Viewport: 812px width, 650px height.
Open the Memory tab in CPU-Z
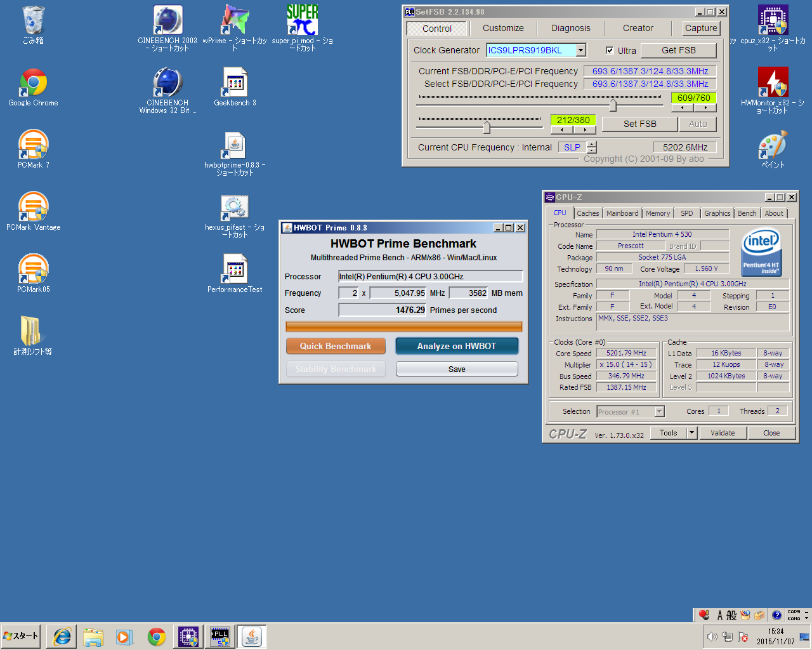pos(658,213)
